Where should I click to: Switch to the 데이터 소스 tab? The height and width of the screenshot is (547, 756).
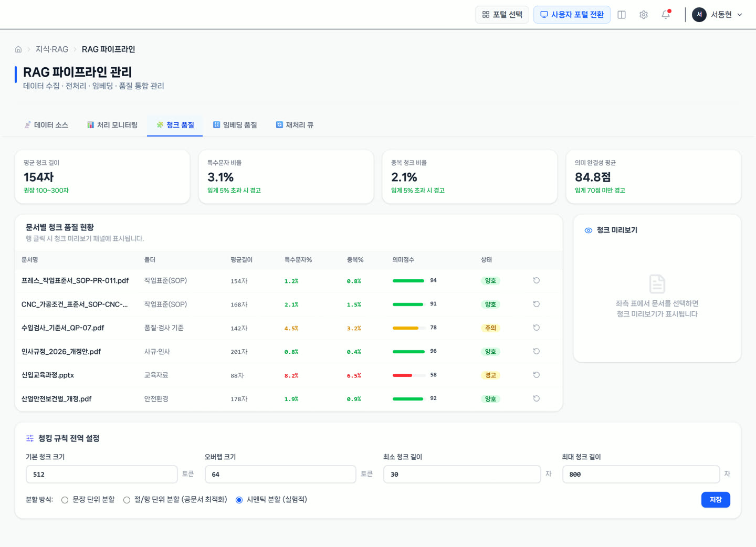[46, 125]
